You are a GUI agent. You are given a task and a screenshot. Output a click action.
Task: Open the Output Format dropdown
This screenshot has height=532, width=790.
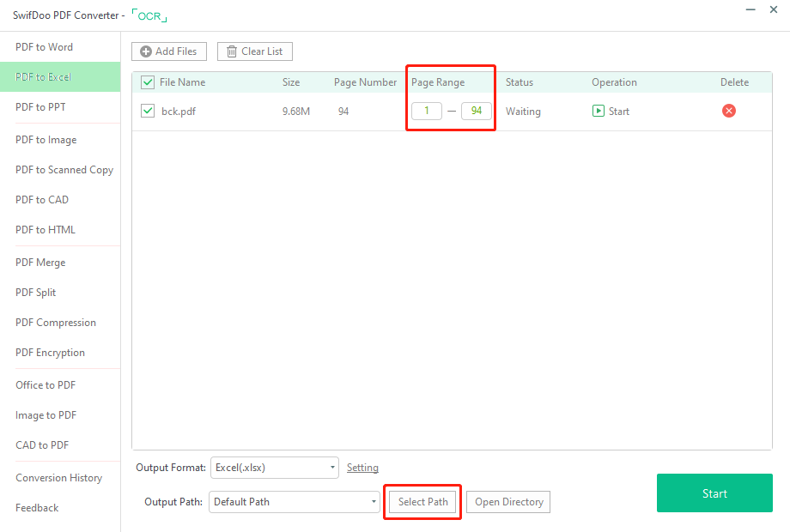coord(275,468)
